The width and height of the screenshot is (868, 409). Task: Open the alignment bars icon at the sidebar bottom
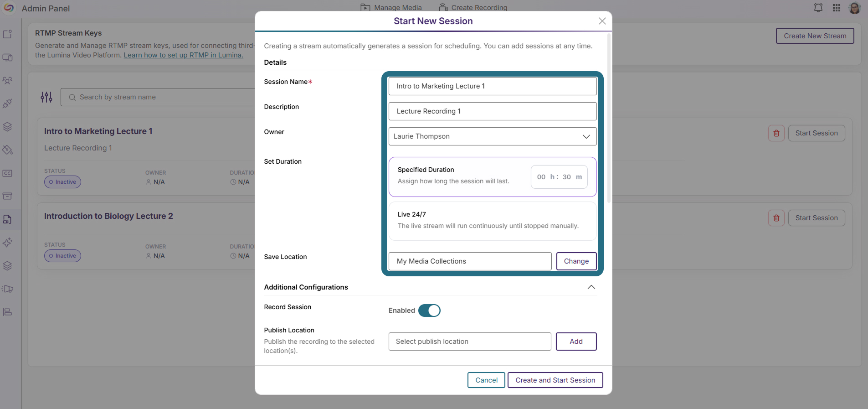pos(8,312)
